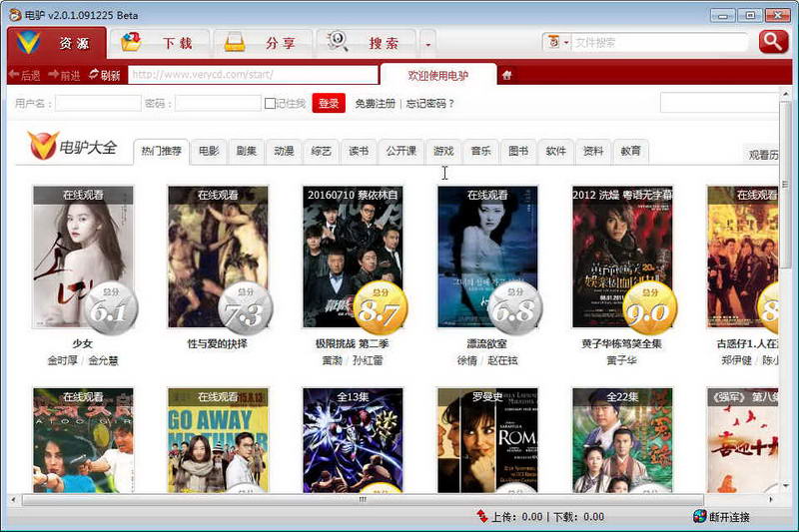799x532 pixels.
Task: Select the 欢迎使用电驴 browser tab
Action: 438,75
